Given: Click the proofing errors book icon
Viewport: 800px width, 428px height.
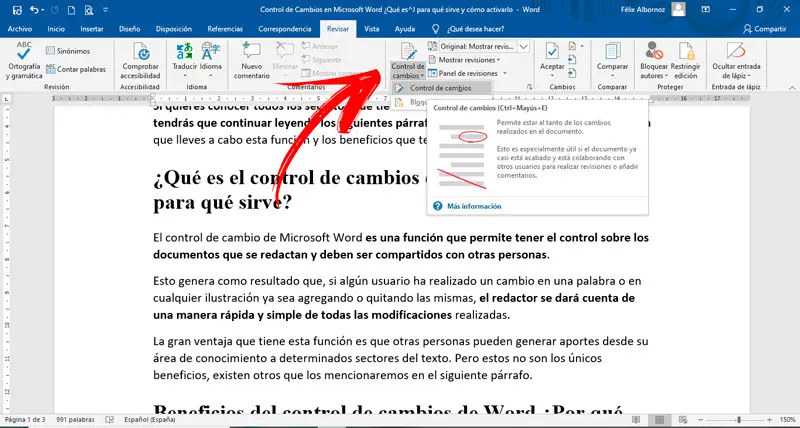Looking at the screenshot, I should pyautogui.click(x=109, y=419).
